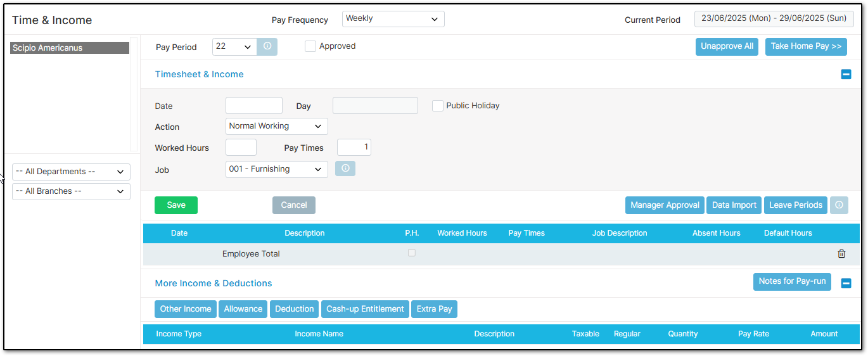
Task: Click the info icon beside Leave Periods
Action: pyautogui.click(x=839, y=205)
